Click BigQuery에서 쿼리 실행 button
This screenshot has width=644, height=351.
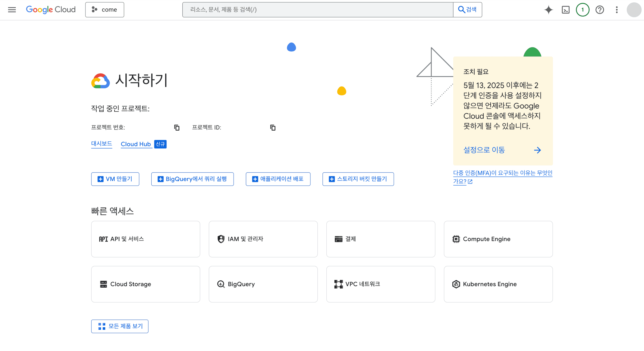tap(192, 179)
